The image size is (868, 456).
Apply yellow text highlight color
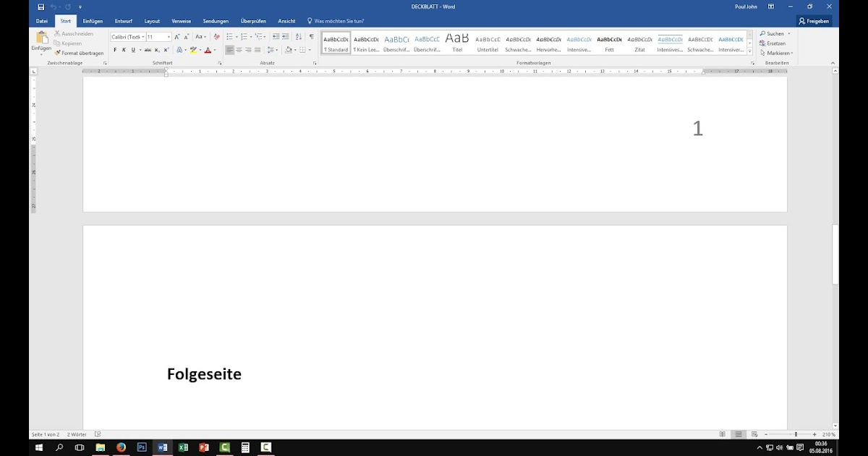coord(193,50)
